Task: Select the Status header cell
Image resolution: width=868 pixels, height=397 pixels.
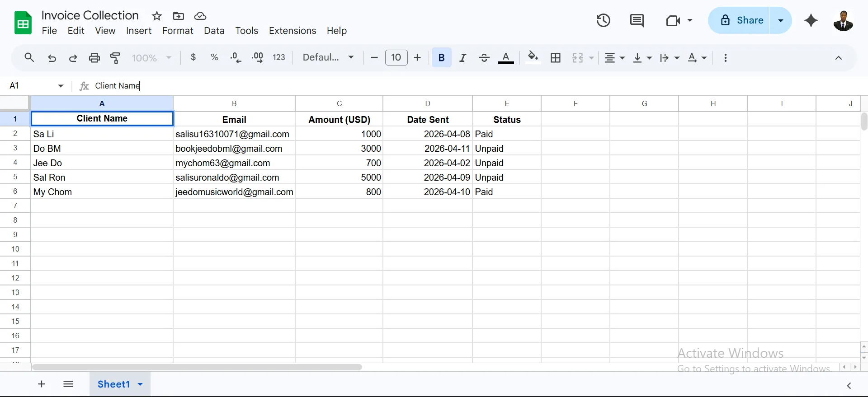Action: (x=507, y=119)
